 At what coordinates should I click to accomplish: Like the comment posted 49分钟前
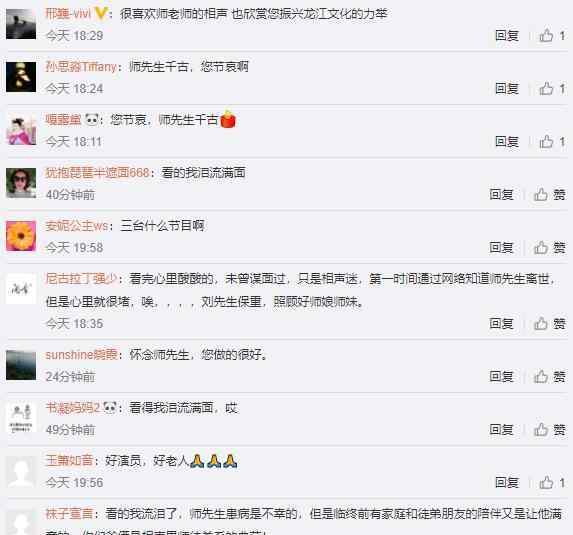(x=549, y=429)
